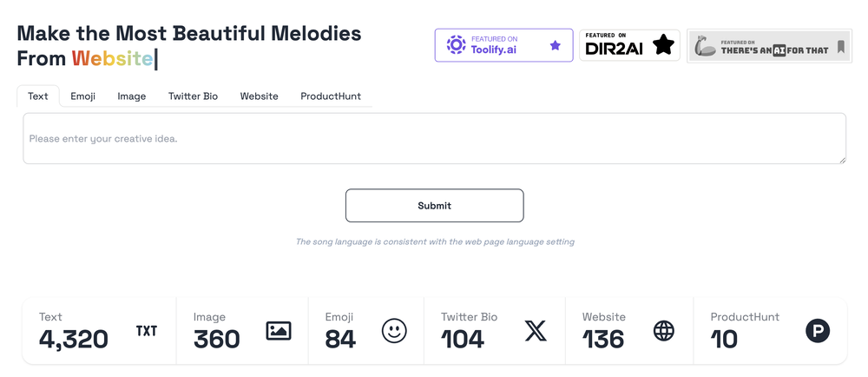This screenshot has width=868, height=377.
Task: Open the Website tab
Action: tap(259, 96)
